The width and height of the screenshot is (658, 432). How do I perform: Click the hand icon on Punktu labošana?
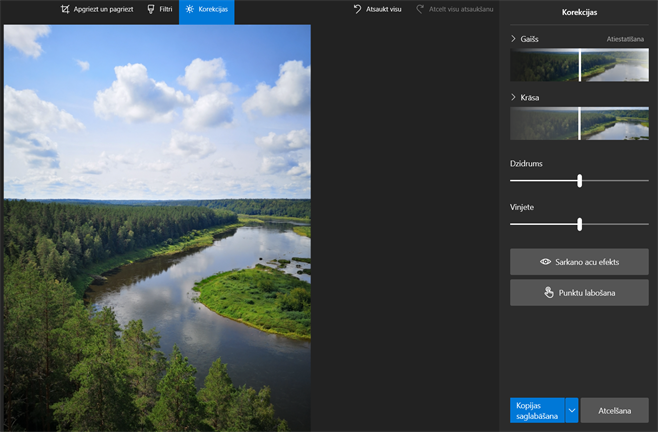pos(548,293)
